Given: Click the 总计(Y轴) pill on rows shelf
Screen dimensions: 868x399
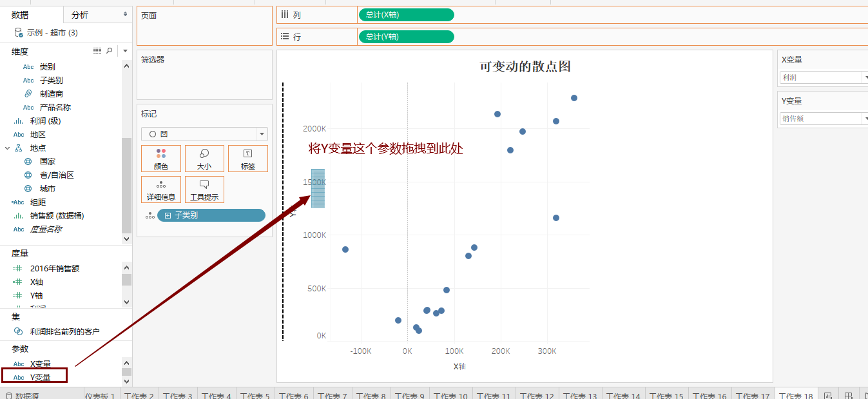Looking at the screenshot, I should click(x=406, y=37).
